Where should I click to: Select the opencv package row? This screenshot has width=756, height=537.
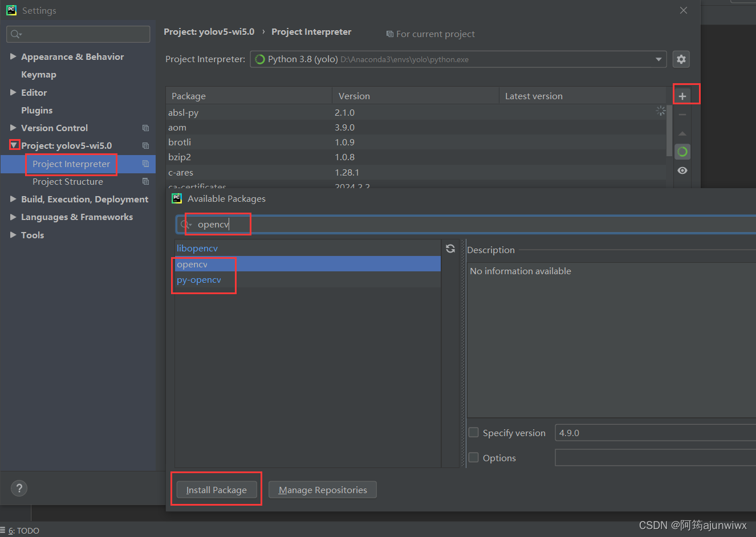click(x=308, y=264)
